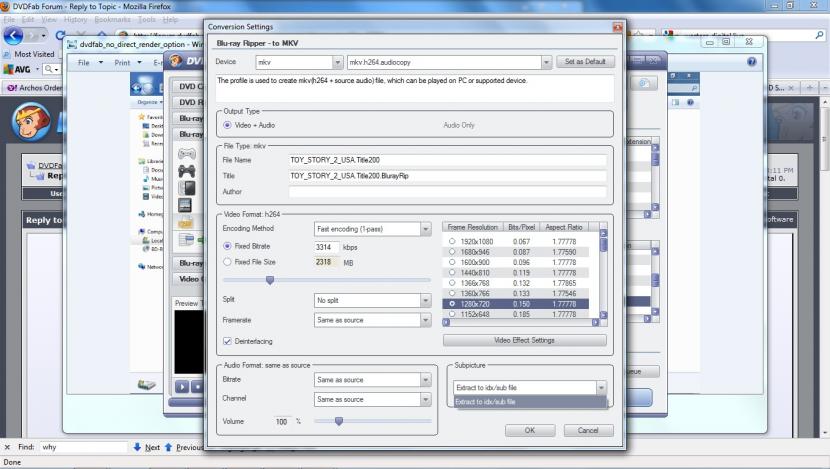Viewport: 830px width, 469px height.
Task: Choose Extract to idx/sub file list option
Action: point(530,402)
